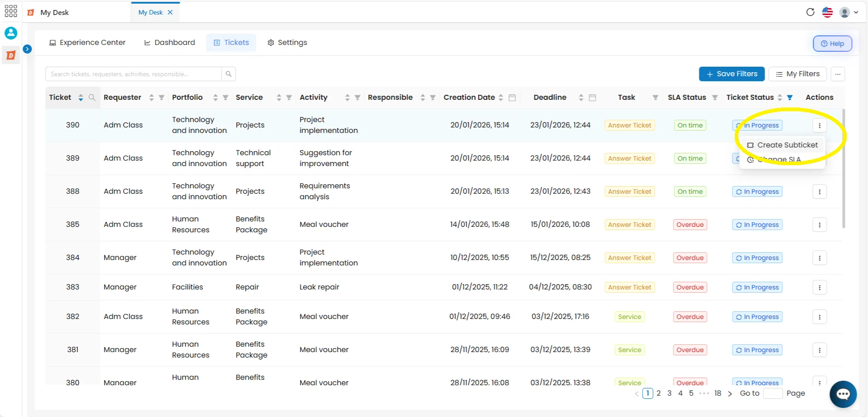
Task: Open the user avatar account menu
Action: [x=848, y=12]
